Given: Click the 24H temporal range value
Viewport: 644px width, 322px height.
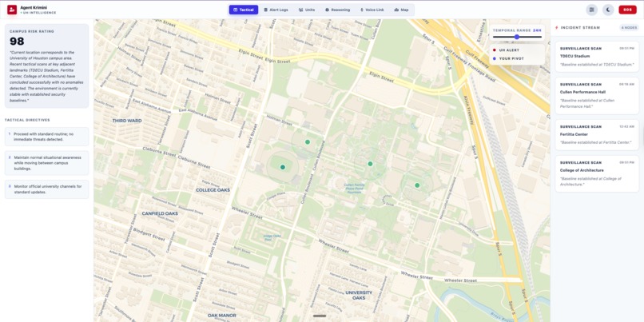Looking at the screenshot, I should click(x=537, y=30).
